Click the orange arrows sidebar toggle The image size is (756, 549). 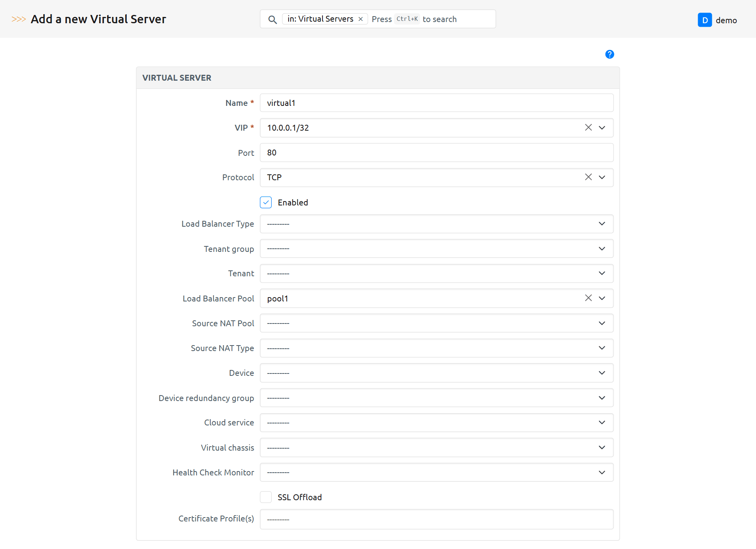pyautogui.click(x=19, y=19)
